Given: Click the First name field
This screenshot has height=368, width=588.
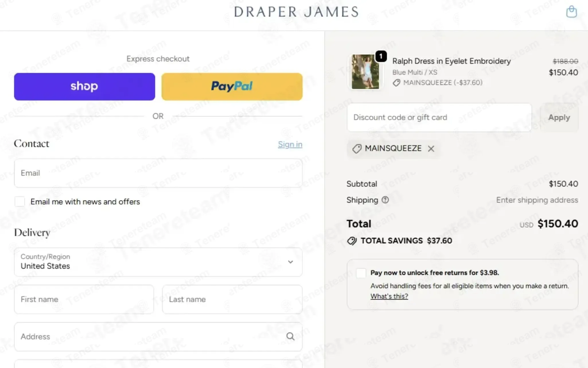Looking at the screenshot, I should click(84, 299).
